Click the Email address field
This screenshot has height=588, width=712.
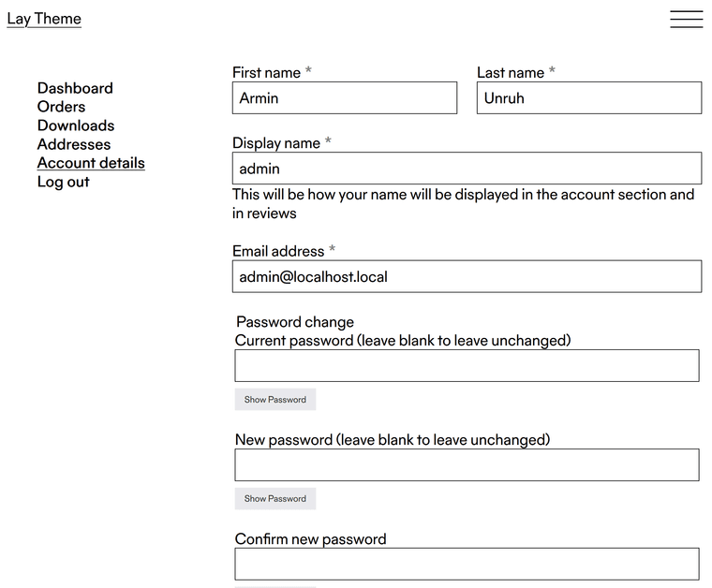(x=467, y=276)
